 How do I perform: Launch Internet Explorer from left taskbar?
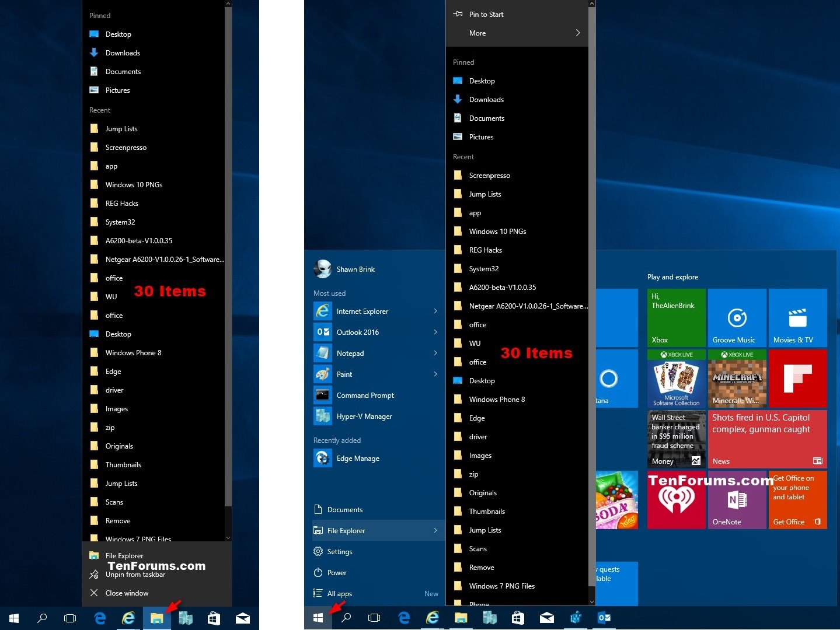coord(128,618)
